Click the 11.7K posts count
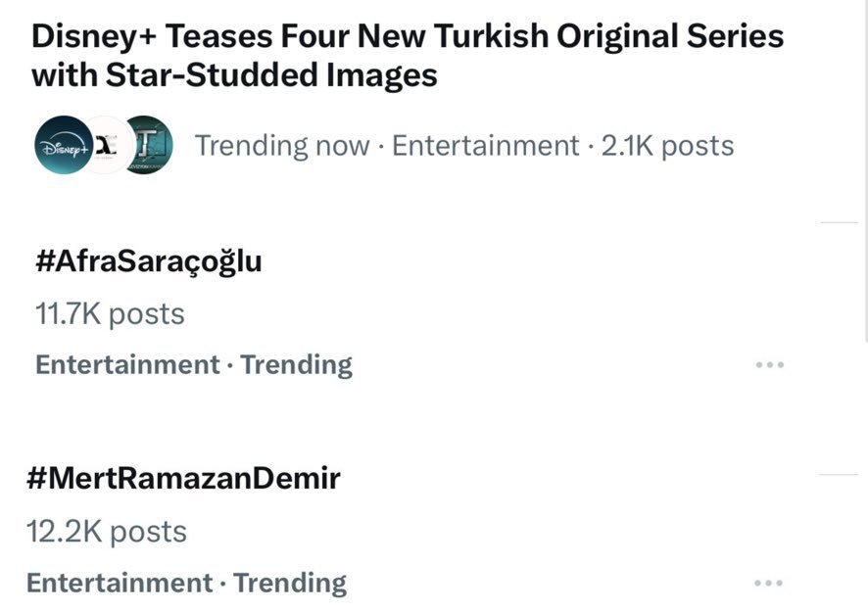The image size is (868, 612). (x=110, y=314)
